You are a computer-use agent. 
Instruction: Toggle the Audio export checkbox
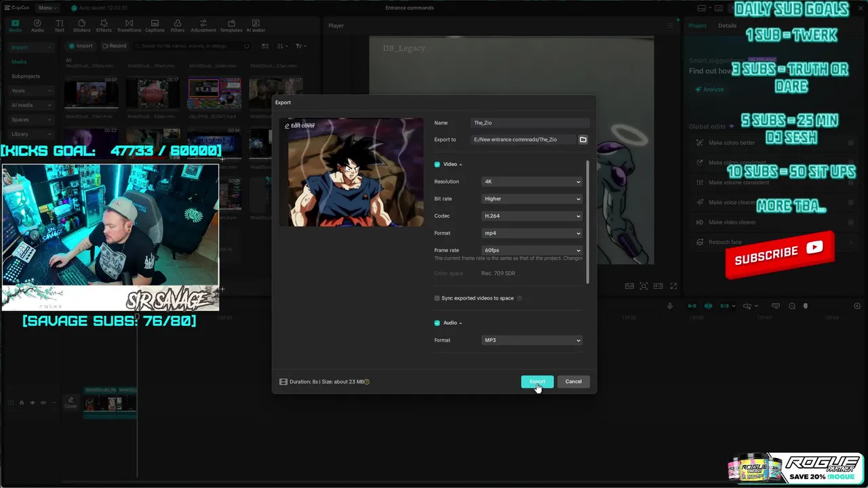click(437, 323)
